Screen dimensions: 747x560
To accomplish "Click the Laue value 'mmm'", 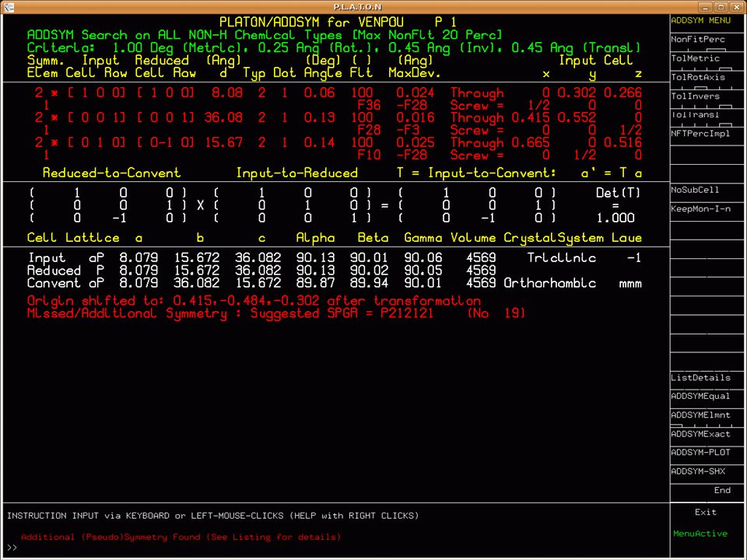I will 630,285.
